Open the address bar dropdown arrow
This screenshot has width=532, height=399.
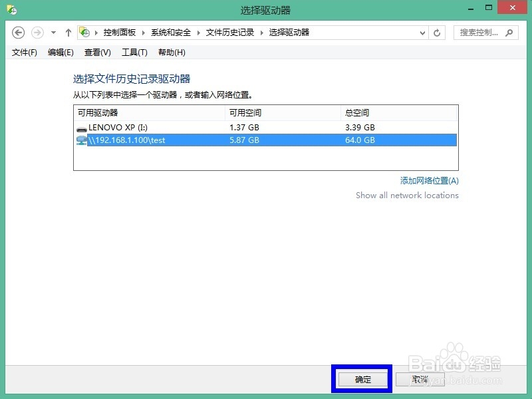pos(422,32)
